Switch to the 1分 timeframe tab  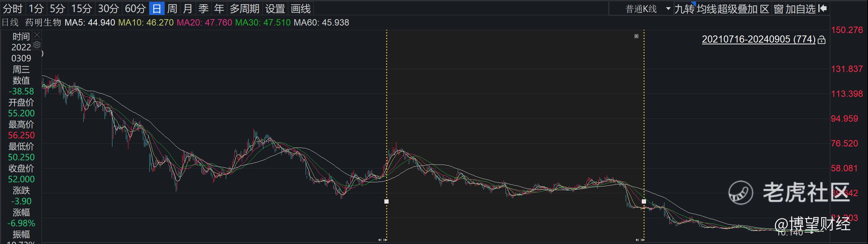(36, 9)
